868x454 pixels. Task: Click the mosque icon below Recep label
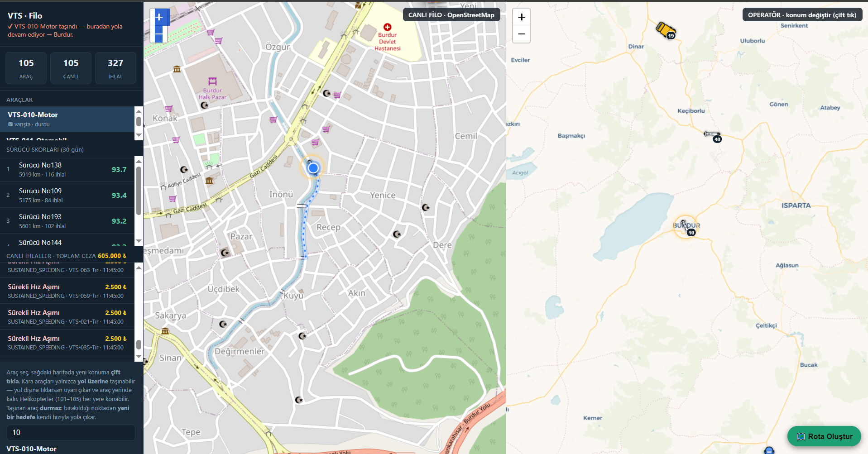(397, 234)
